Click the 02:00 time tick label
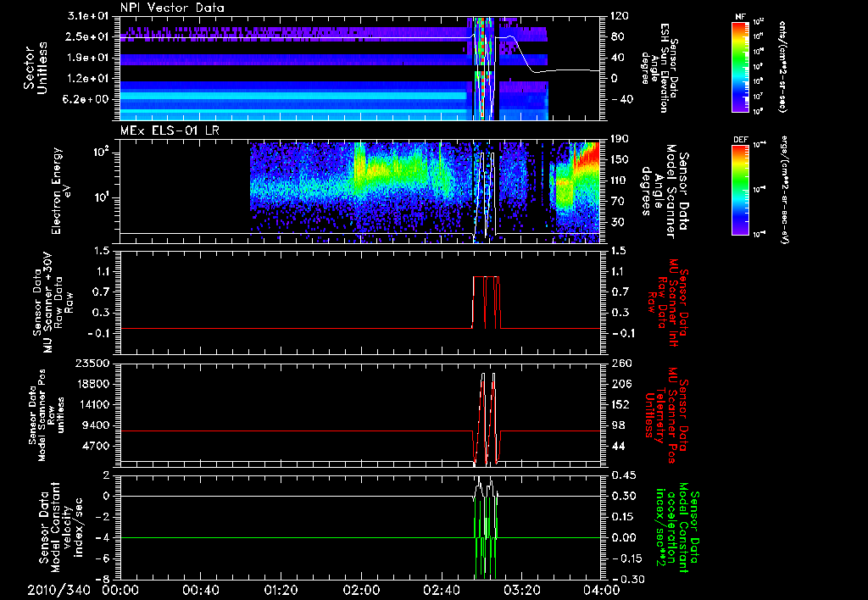868x600 pixels. [361, 590]
